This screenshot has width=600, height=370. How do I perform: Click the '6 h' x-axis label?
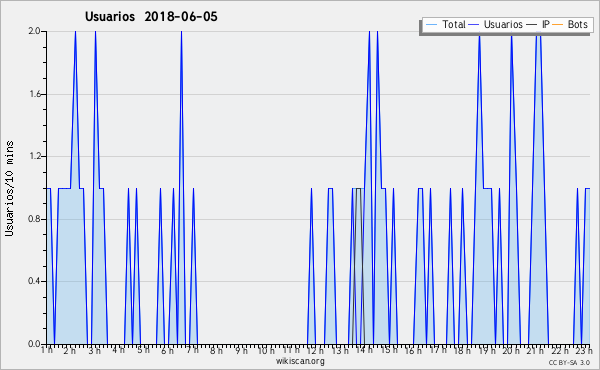pos(167,350)
